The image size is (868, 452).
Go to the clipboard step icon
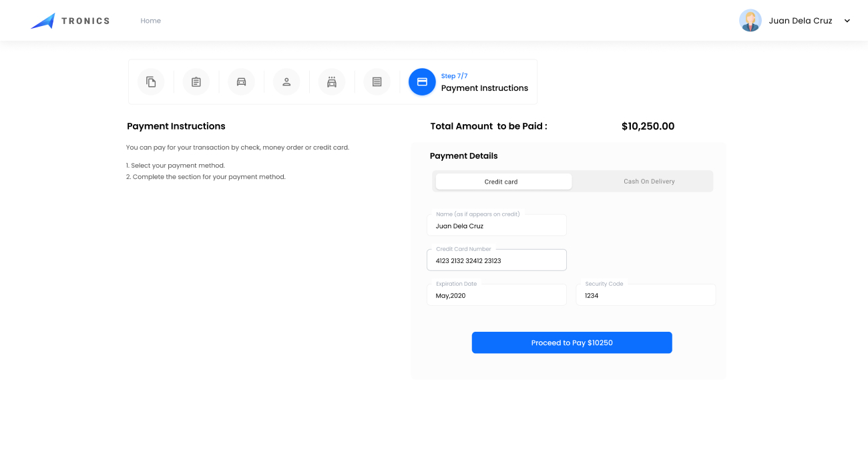coord(196,82)
